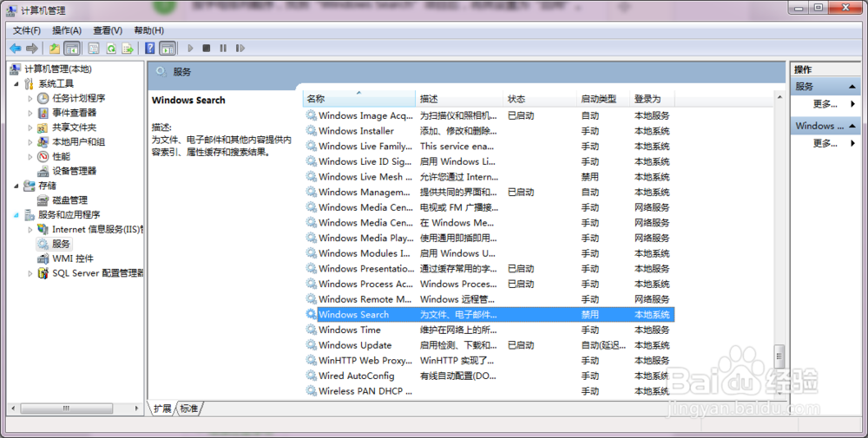Toggle the Show/Hide Action Pane icon
Viewport: 868px width, 438px height.
pos(168,49)
